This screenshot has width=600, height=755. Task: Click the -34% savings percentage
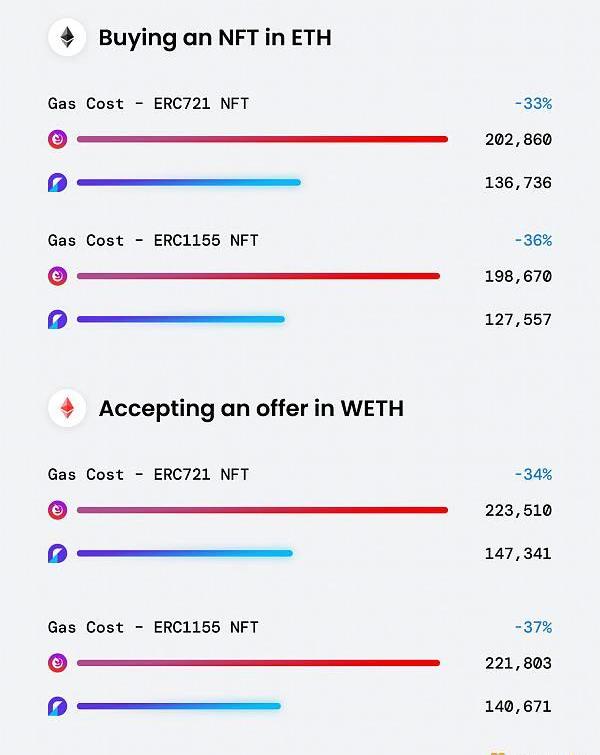click(x=532, y=474)
